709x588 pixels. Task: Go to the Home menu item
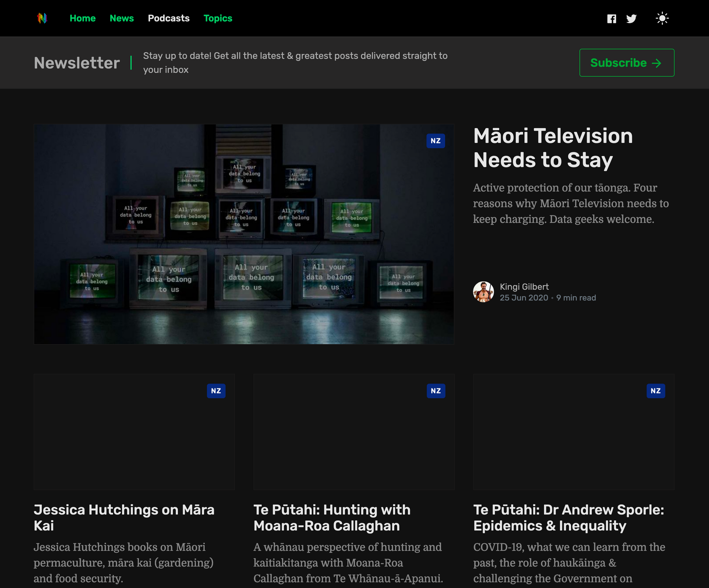tap(83, 18)
